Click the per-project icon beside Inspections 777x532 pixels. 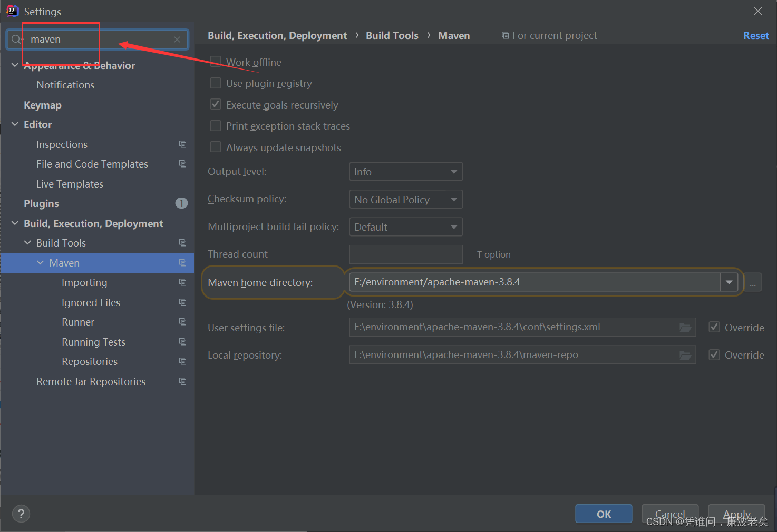[x=182, y=144]
